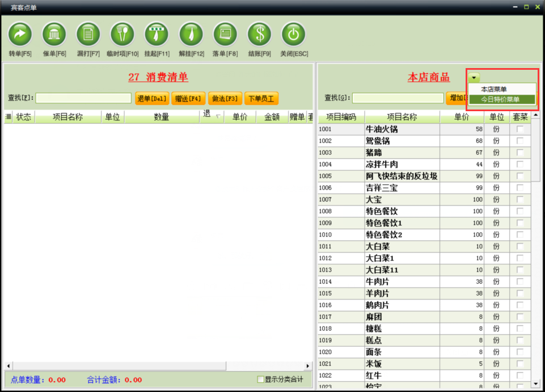Close the window with 关闭[ESC] power icon

click(294, 34)
